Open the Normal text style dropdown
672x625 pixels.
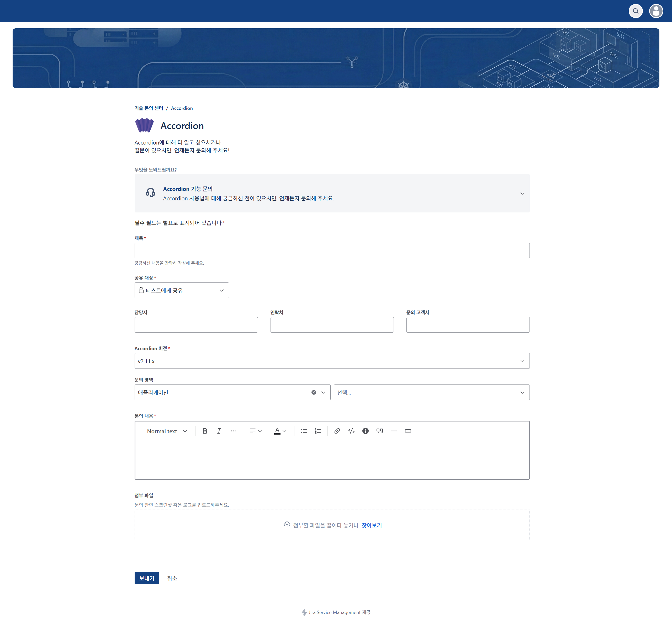[x=167, y=431]
